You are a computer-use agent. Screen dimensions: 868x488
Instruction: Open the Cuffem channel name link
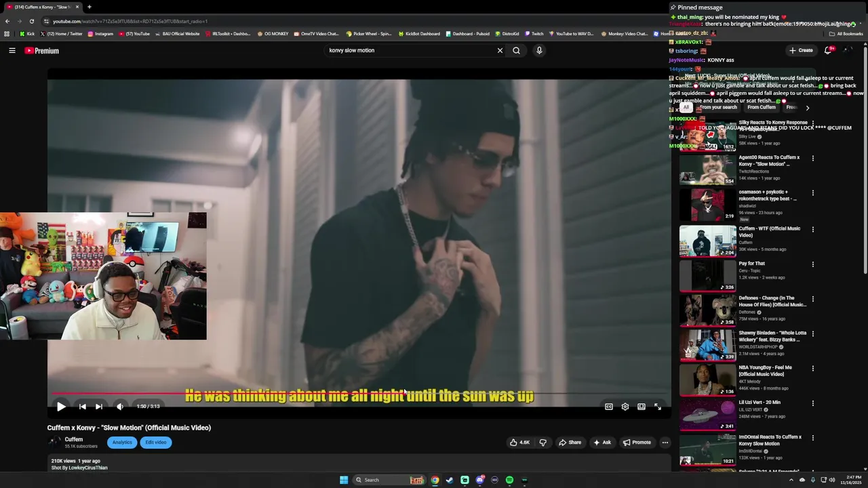(x=74, y=439)
